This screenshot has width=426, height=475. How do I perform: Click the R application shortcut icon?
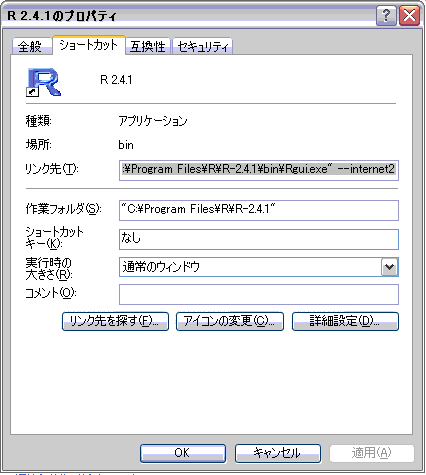coord(44,82)
